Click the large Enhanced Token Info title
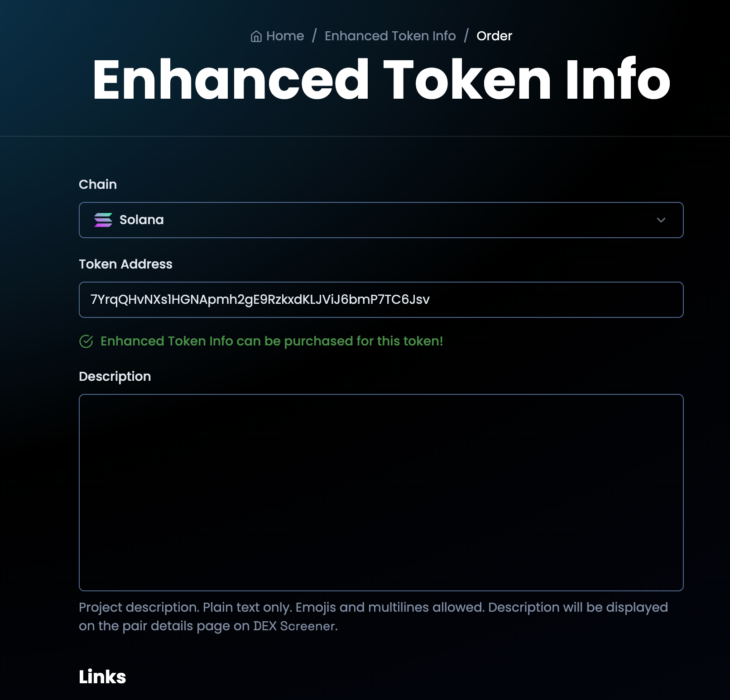 click(x=381, y=80)
